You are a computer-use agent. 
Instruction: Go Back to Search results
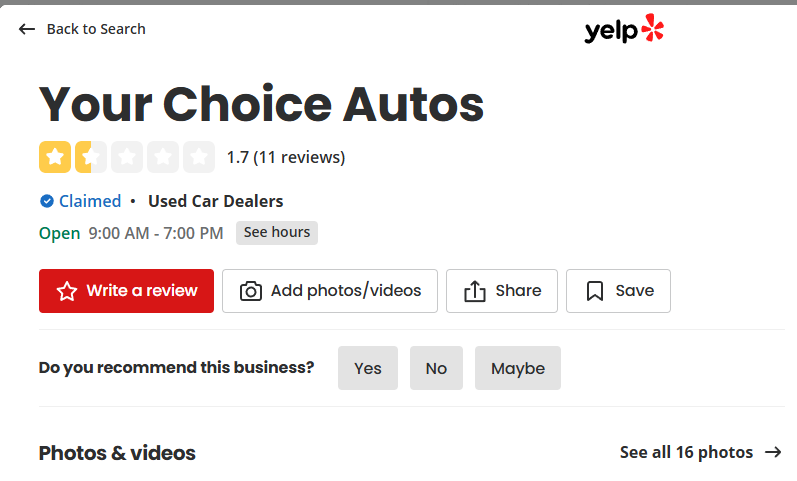coord(96,29)
